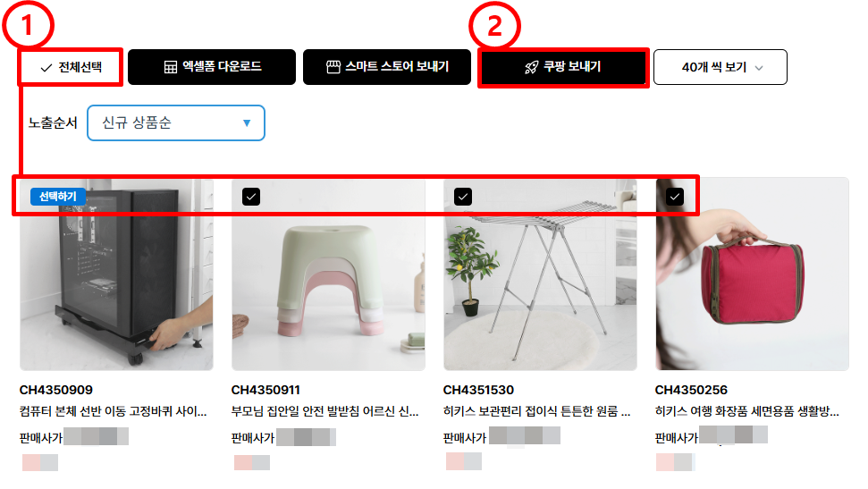Open the red cosmetic pouch product image

[x=752, y=274]
